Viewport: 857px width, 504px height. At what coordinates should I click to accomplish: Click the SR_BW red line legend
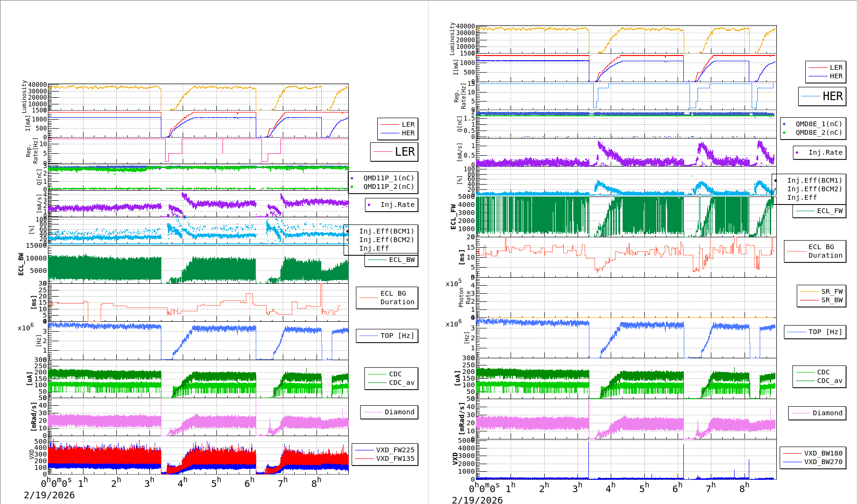(x=821, y=300)
